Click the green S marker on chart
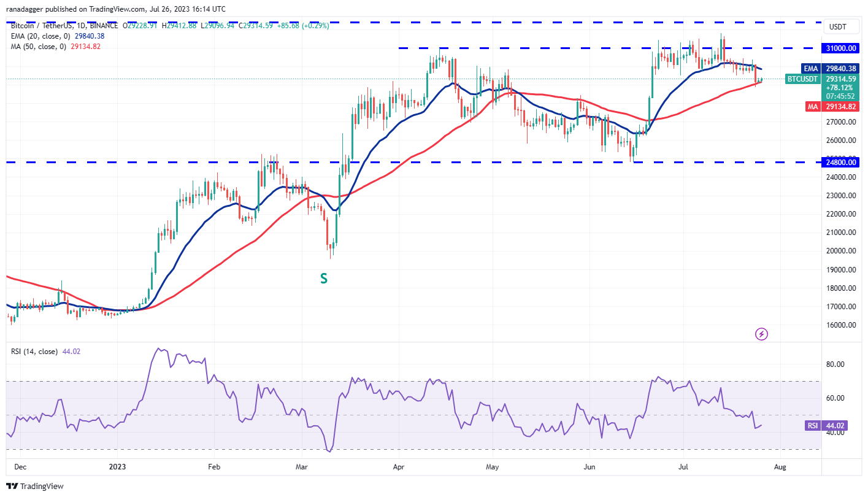This screenshot has width=868, height=497. point(323,279)
